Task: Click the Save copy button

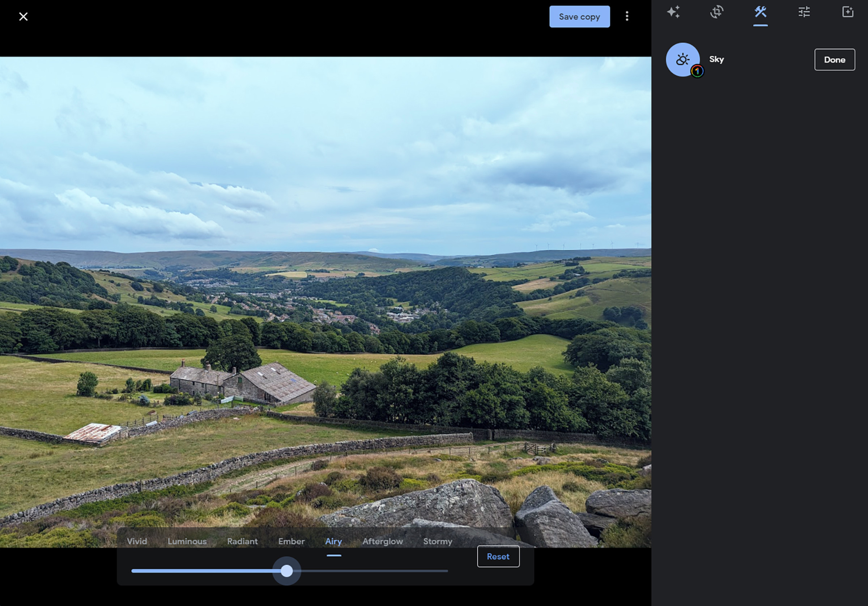Action: click(x=579, y=17)
